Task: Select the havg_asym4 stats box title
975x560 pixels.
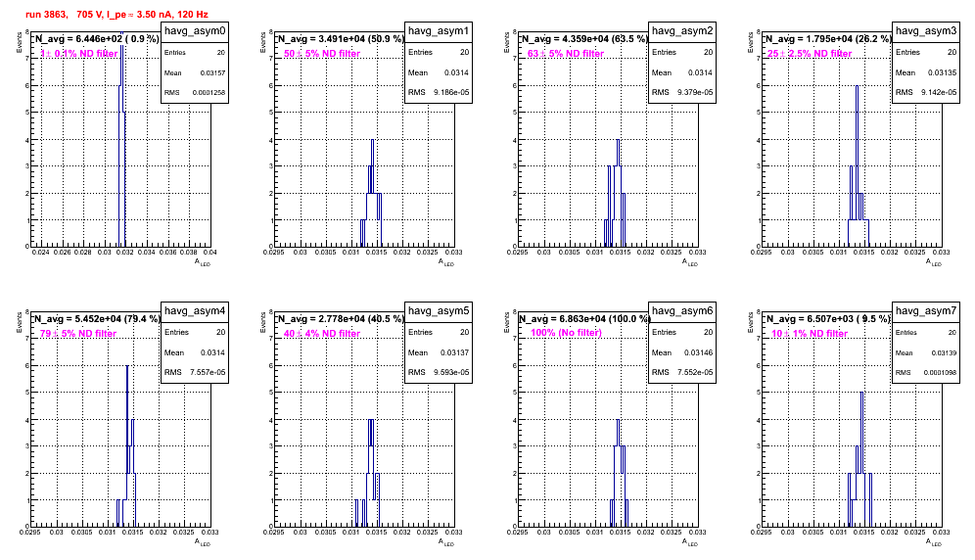Action: pyautogui.click(x=195, y=310)
